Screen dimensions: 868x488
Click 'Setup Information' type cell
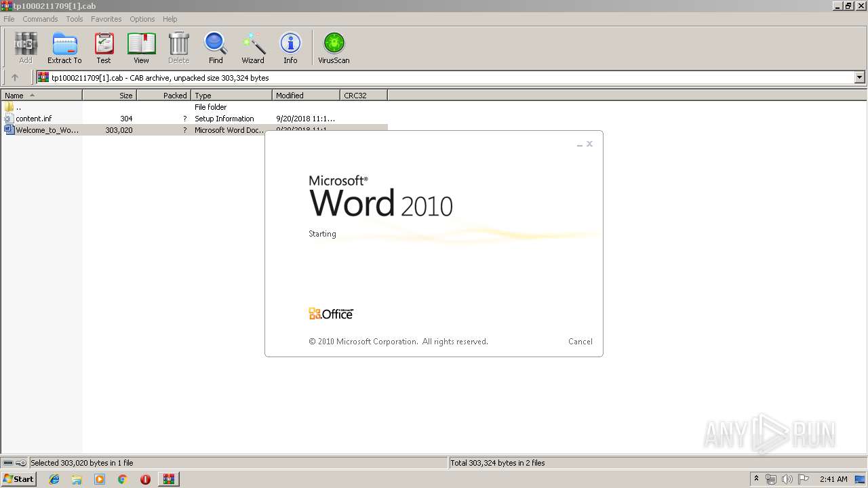(x=224, y=119)
